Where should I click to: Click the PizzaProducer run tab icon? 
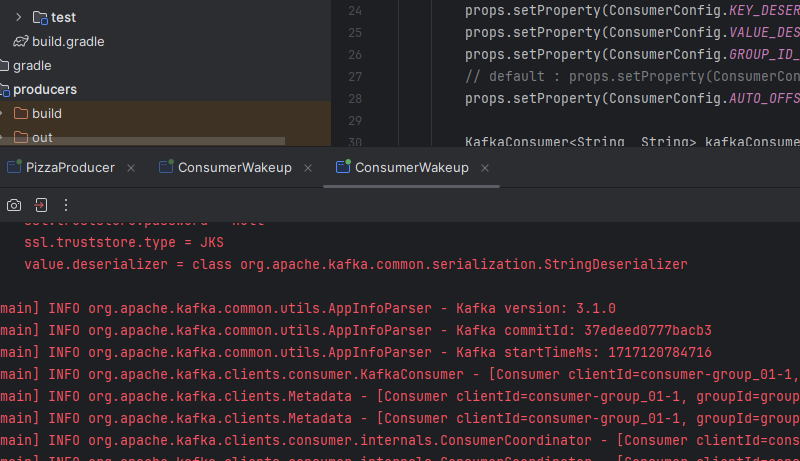(14, 167)
